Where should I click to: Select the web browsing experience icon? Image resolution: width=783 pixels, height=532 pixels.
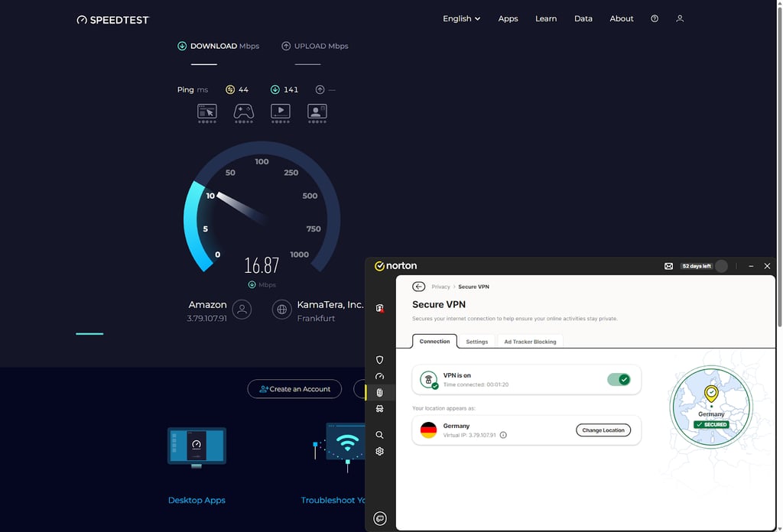click(x=206, y=113)
